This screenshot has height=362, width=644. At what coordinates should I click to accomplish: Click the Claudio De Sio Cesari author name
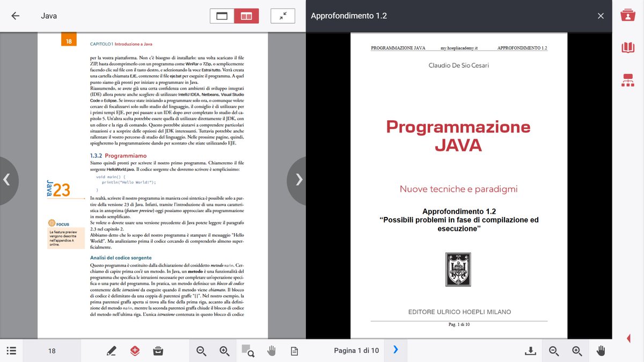click(x=459, y=66)
